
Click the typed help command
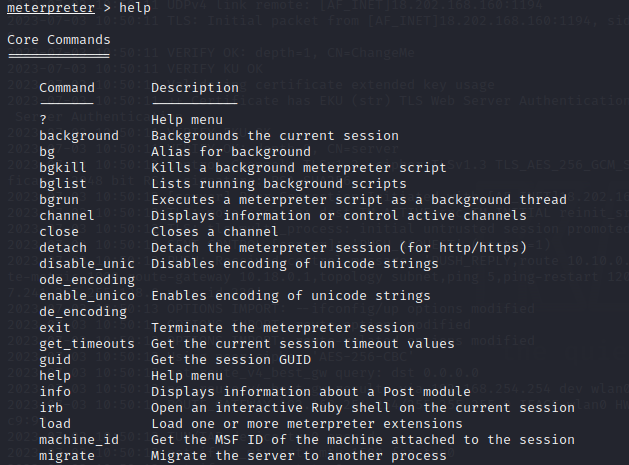[x=135, y=8]
